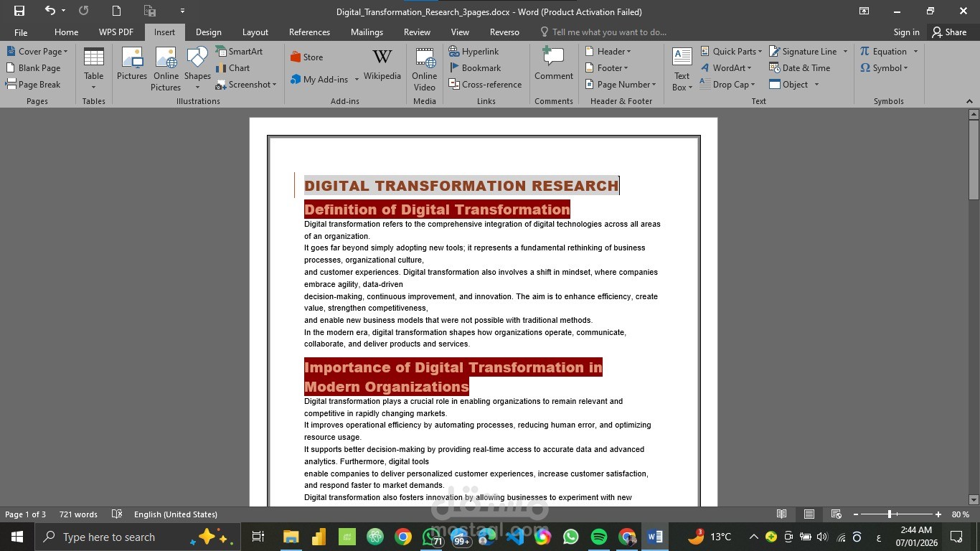Insert an Online Video
Image resolution: width=980 pixels, height=551 pixels.
point(424,67)
